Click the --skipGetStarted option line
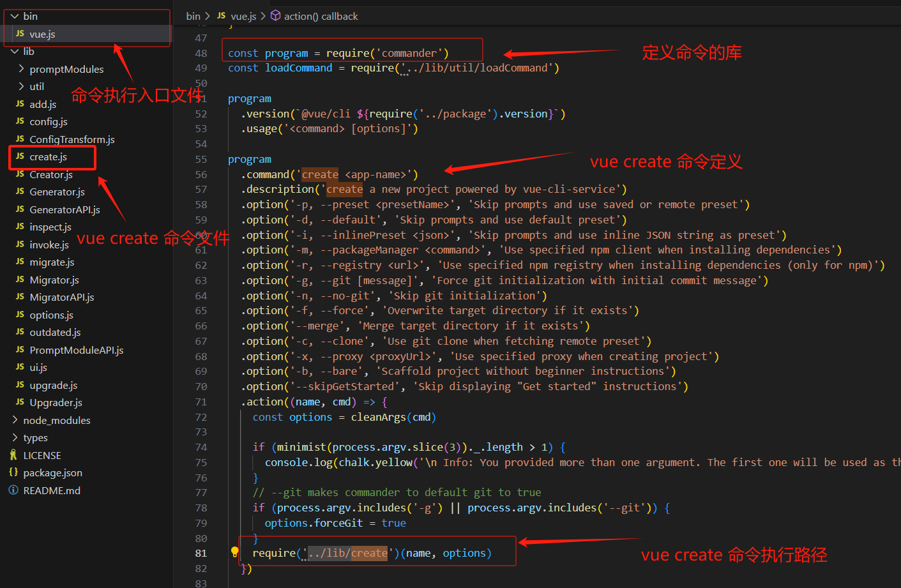 464,386
